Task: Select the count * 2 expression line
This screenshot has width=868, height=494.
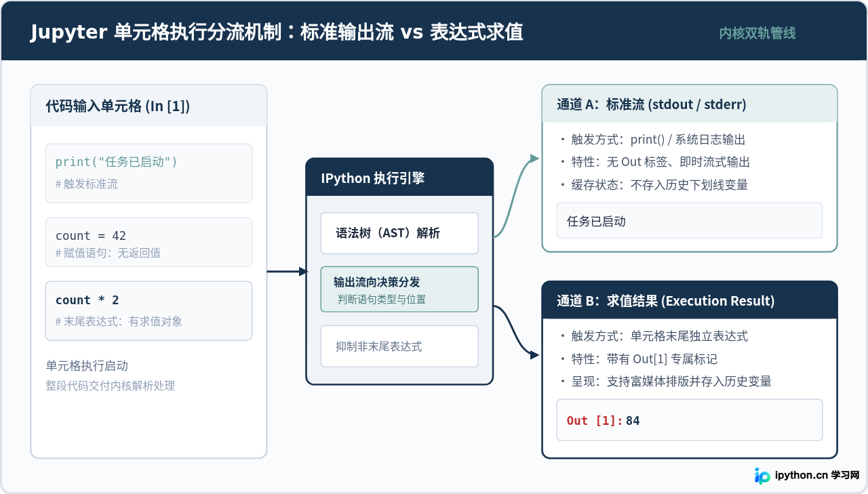Action: 87,300
